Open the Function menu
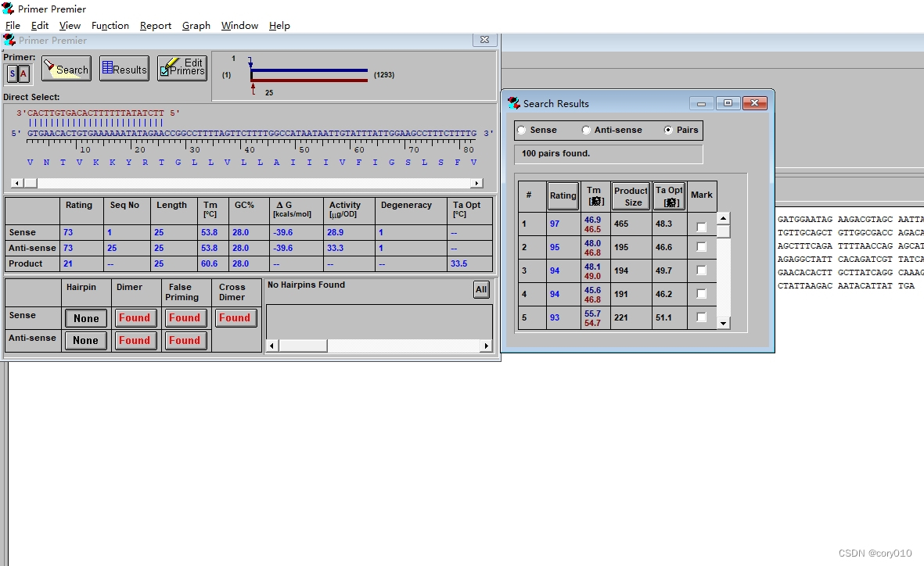 110,25
